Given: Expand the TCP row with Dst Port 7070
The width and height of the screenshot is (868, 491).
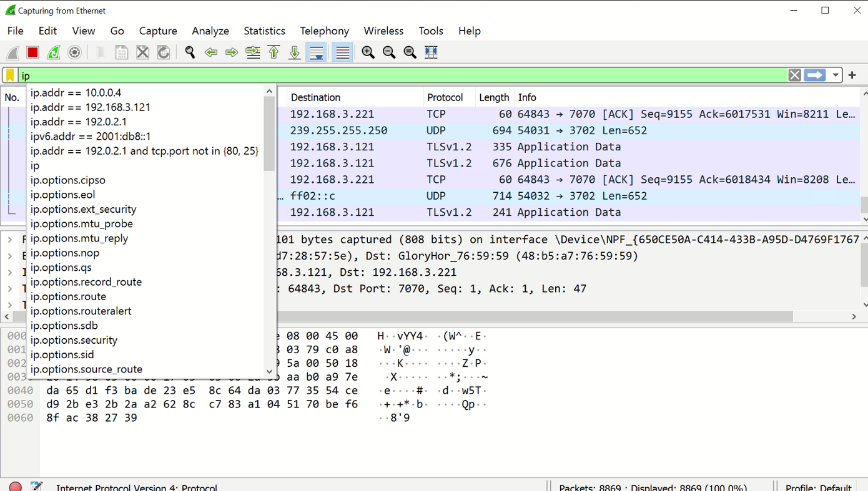Looking at the screenshot, I should tap(10, 288).
